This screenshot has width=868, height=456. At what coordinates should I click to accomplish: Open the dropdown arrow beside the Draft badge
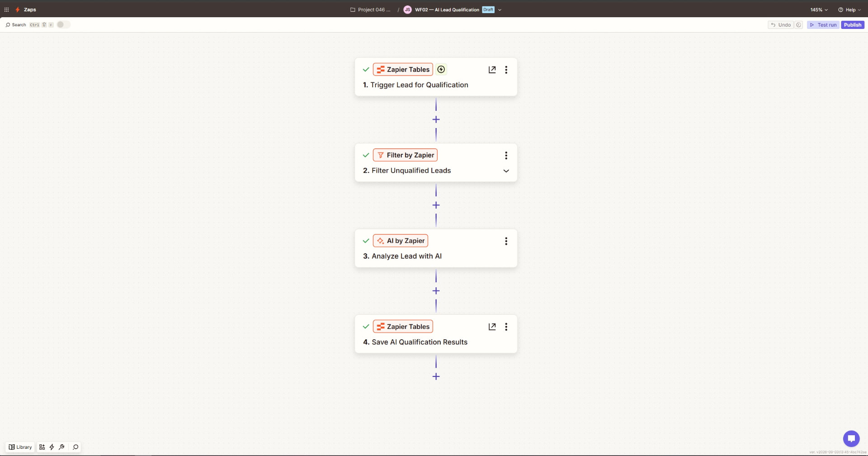500,9
